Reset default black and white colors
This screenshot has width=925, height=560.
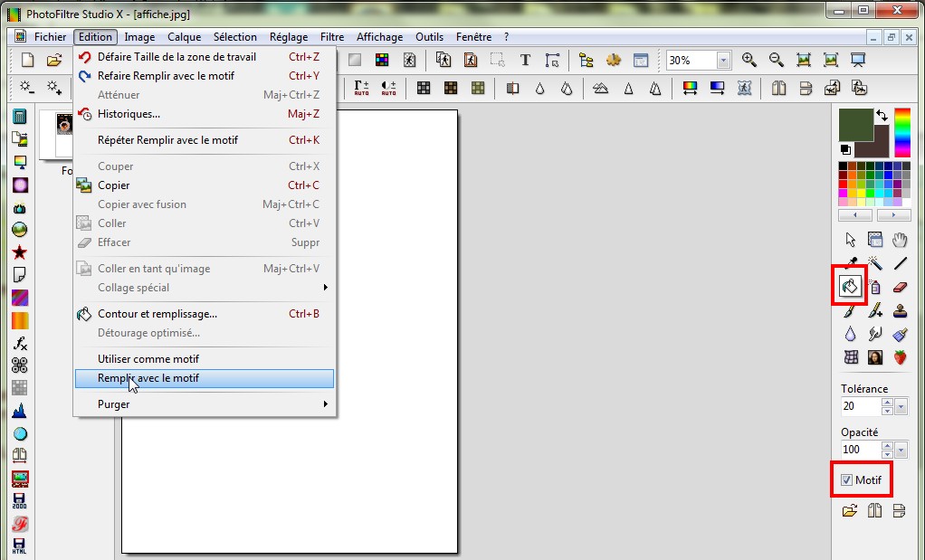coord(845,150)
